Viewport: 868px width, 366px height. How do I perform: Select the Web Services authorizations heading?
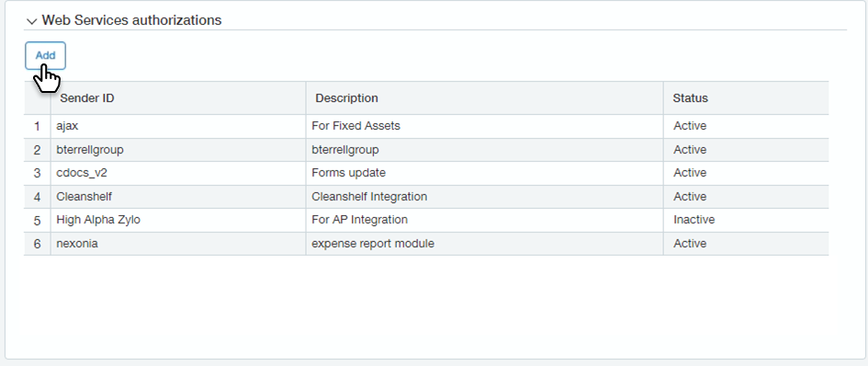(131, 20)
